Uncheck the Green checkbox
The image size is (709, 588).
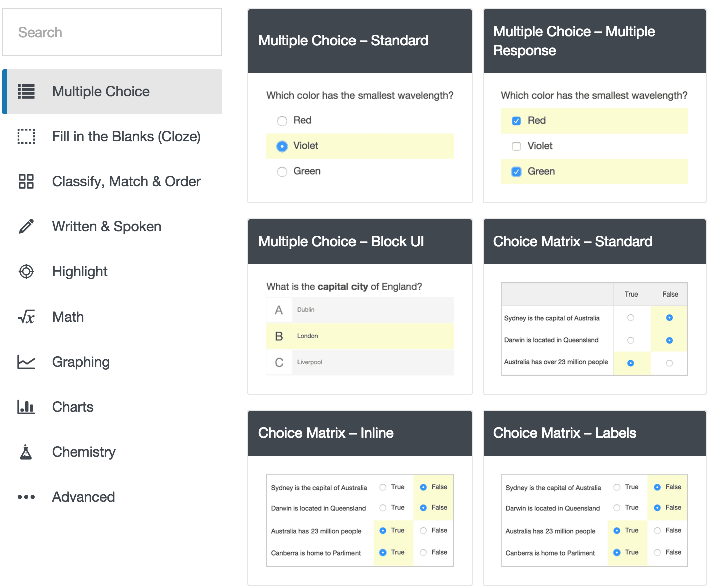(516, 171)
